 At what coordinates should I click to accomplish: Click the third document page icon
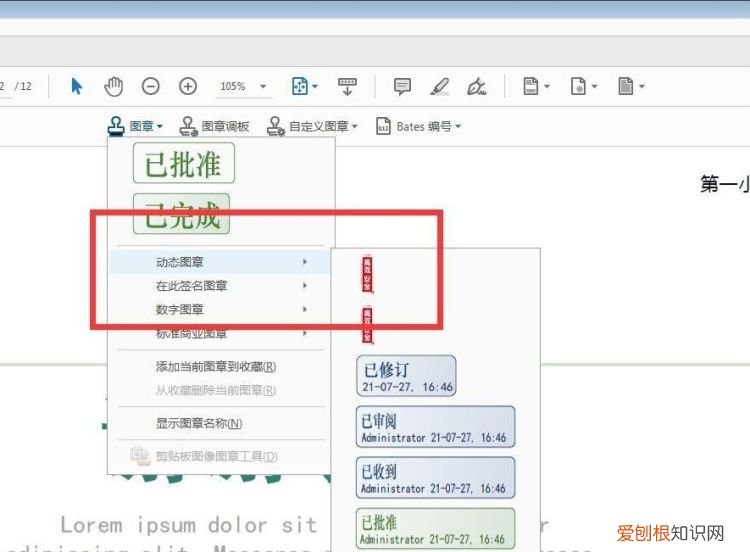[626, 87]
